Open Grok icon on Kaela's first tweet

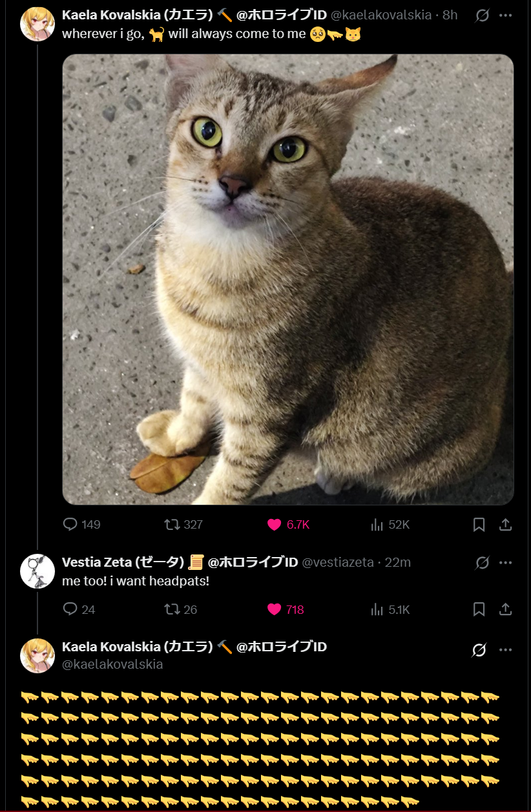click(x=482, y=15)
